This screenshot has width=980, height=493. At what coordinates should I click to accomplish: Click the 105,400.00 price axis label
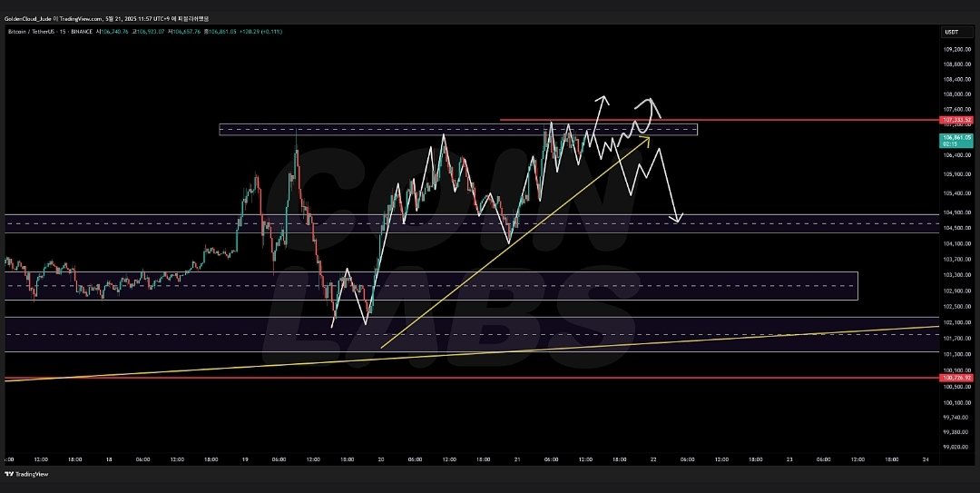(x=957, y=193)
